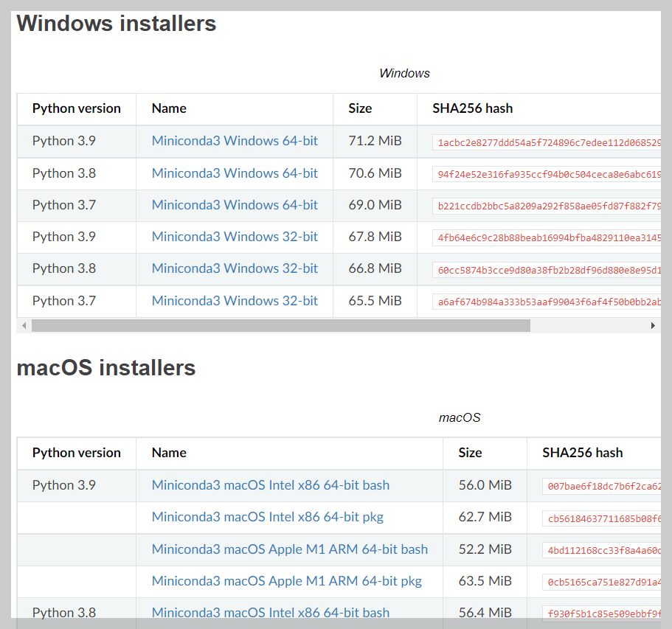The width and height of the screenshot is (672, 629).
Task: Select the hash starting with 94f24e52e316fa93
Action: coord(547,174)
